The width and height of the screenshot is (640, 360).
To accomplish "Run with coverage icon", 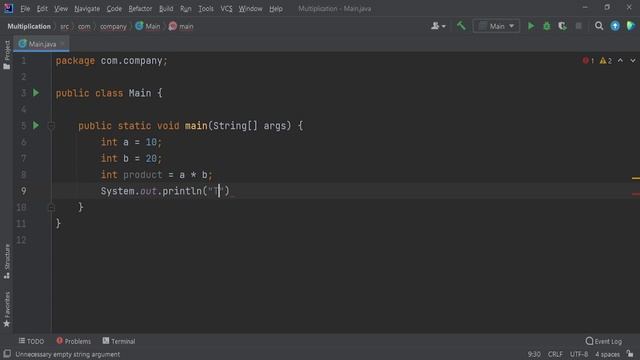I will [x=562, y=26].
